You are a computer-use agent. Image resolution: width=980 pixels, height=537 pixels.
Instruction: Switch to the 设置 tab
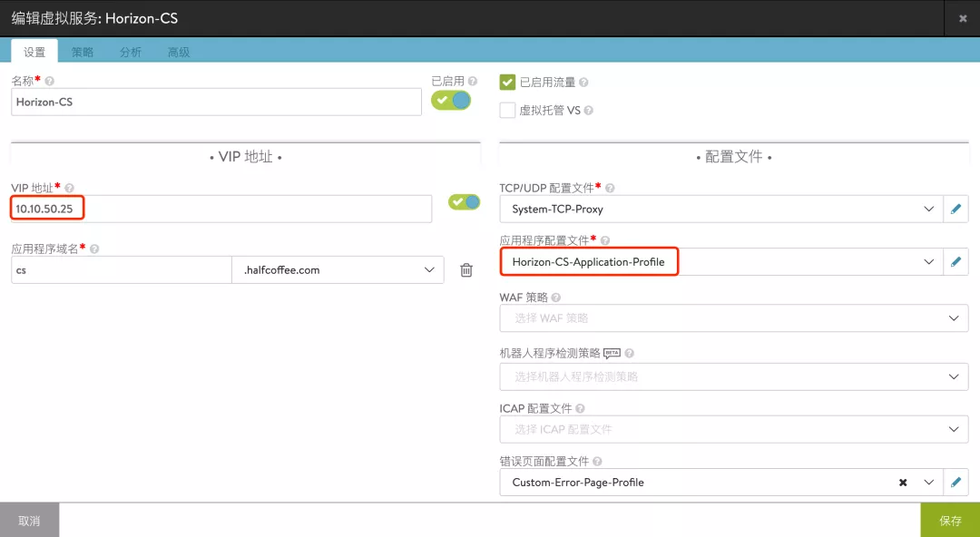click(x=34, y=52)
